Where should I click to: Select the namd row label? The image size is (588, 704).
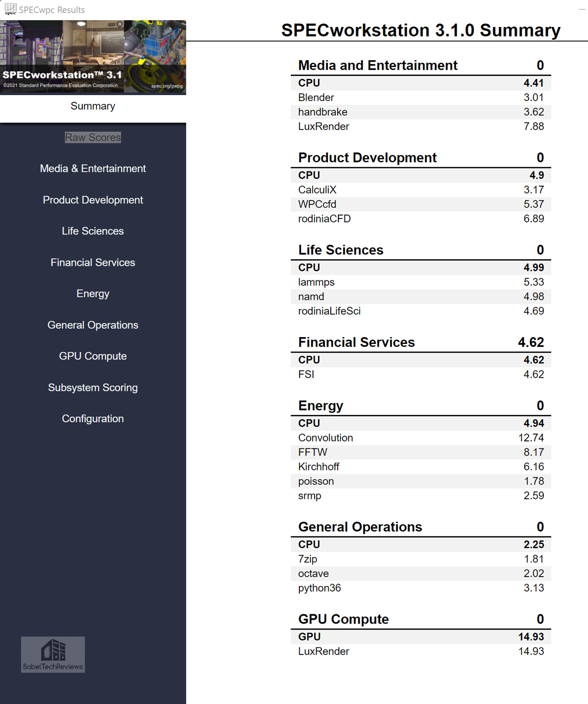(311, 297)
